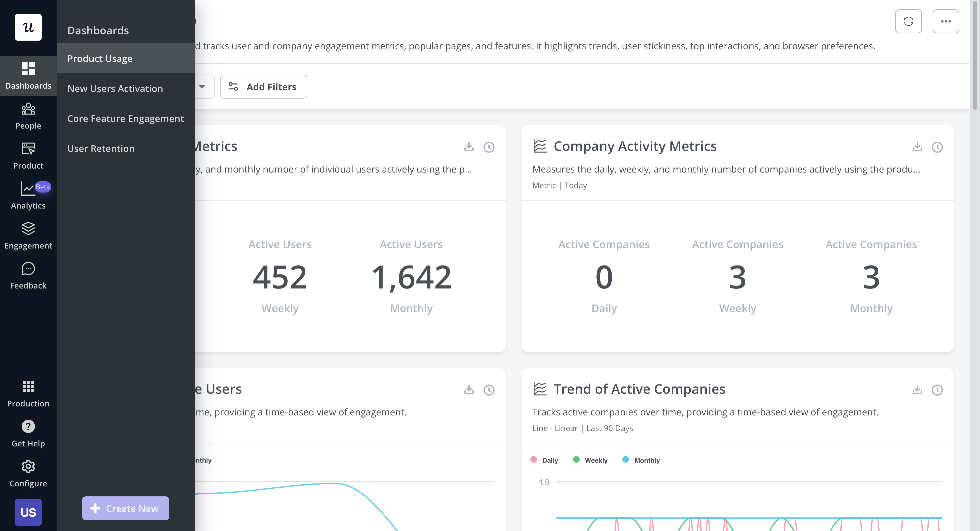Click the Create New button
980x531 pixels.
pyautogui.click(x=125, y=508)
